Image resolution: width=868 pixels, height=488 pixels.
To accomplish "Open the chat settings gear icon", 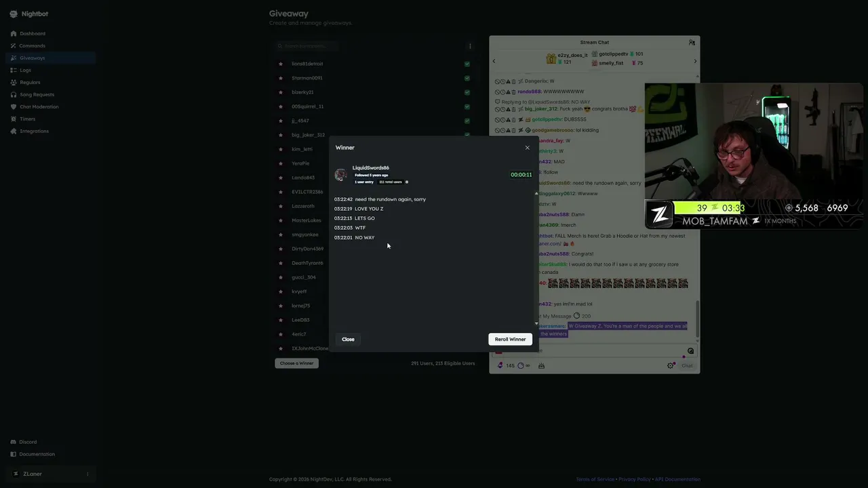I will coord(671,365).
